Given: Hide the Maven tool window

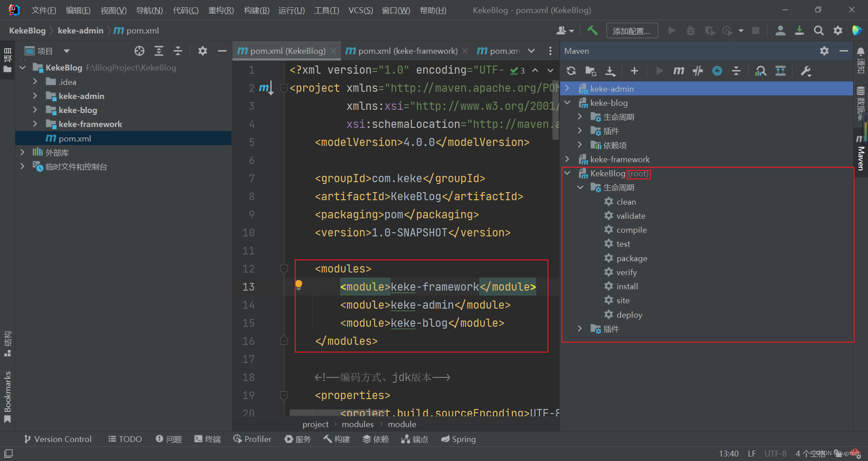Looking at the screenshot, I should 844,51.
